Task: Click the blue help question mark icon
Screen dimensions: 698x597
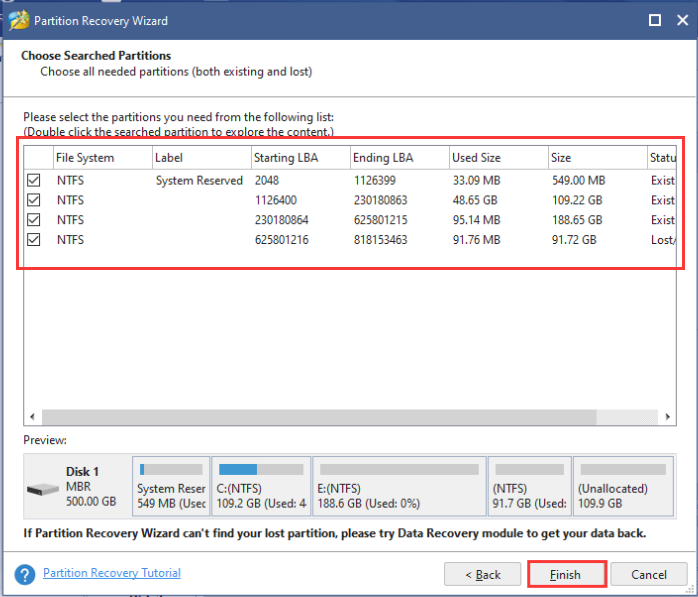Action: [25, 574]
